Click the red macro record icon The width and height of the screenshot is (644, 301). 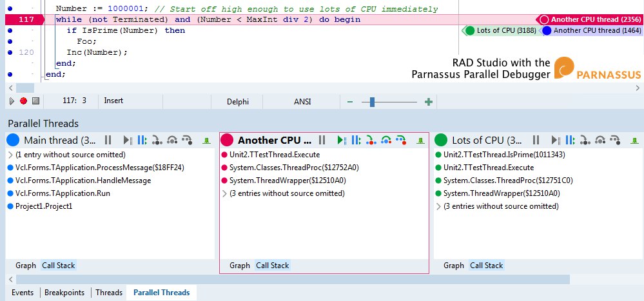23,101
